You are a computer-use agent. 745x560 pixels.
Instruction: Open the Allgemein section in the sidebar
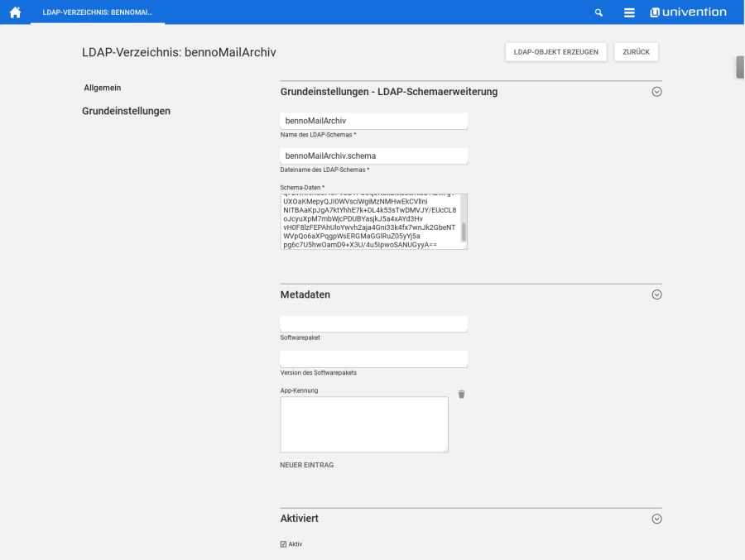click(x=101, y=88)
